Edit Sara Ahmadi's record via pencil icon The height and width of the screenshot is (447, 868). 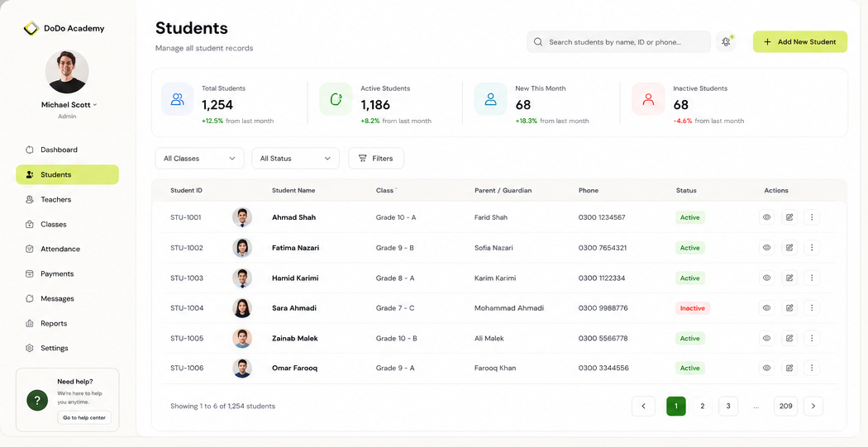tap(789, 308)
